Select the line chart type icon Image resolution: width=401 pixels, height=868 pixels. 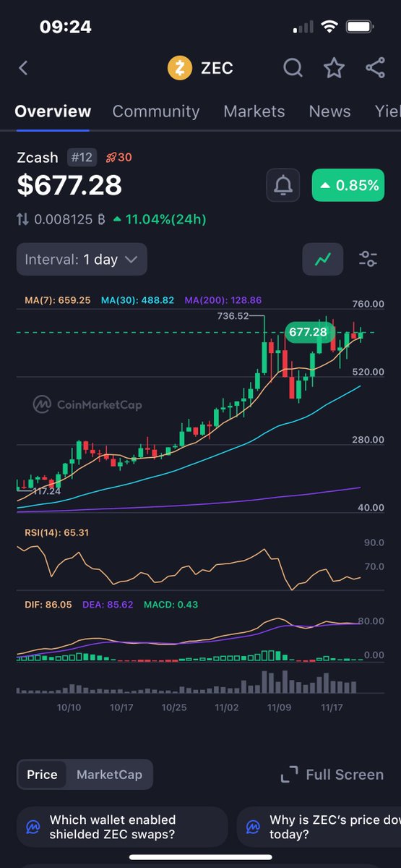pyautogui.click(x=322, y=259)
